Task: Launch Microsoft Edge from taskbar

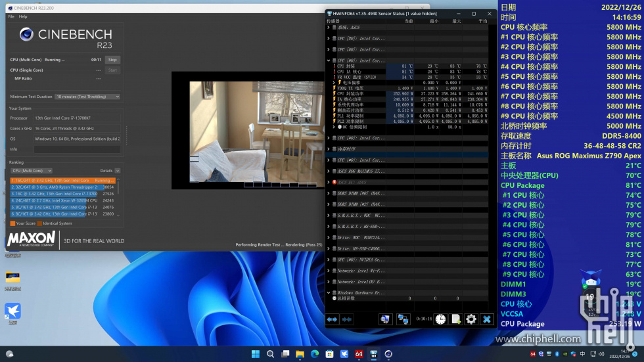Action: coord(315,354)
